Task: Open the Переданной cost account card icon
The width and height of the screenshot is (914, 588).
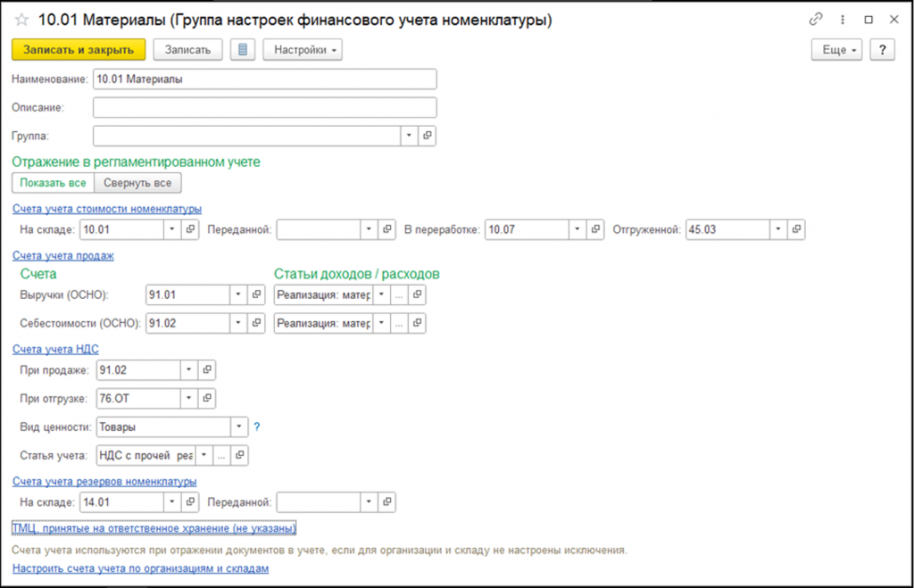Action: (387, 229)
